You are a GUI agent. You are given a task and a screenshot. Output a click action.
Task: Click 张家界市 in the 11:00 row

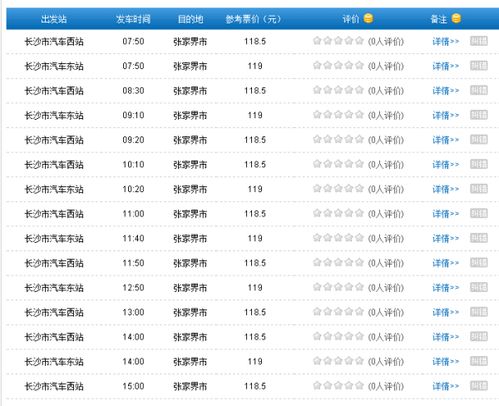(190, 214)
